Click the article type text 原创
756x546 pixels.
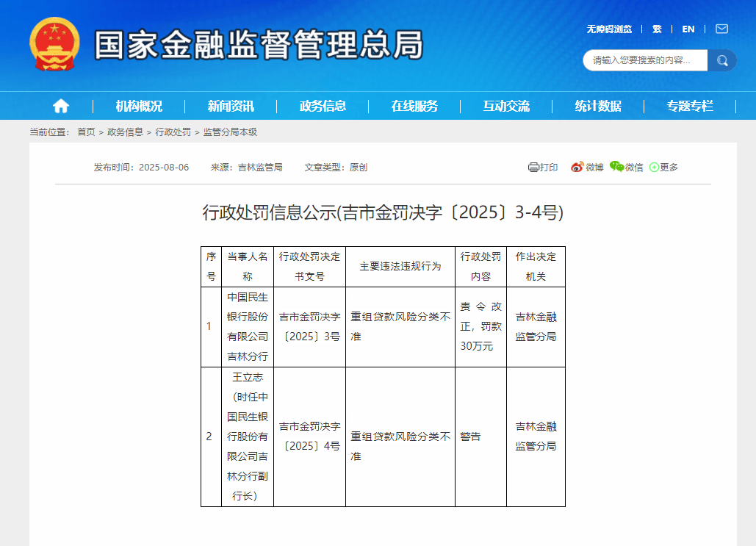(359, 168)
